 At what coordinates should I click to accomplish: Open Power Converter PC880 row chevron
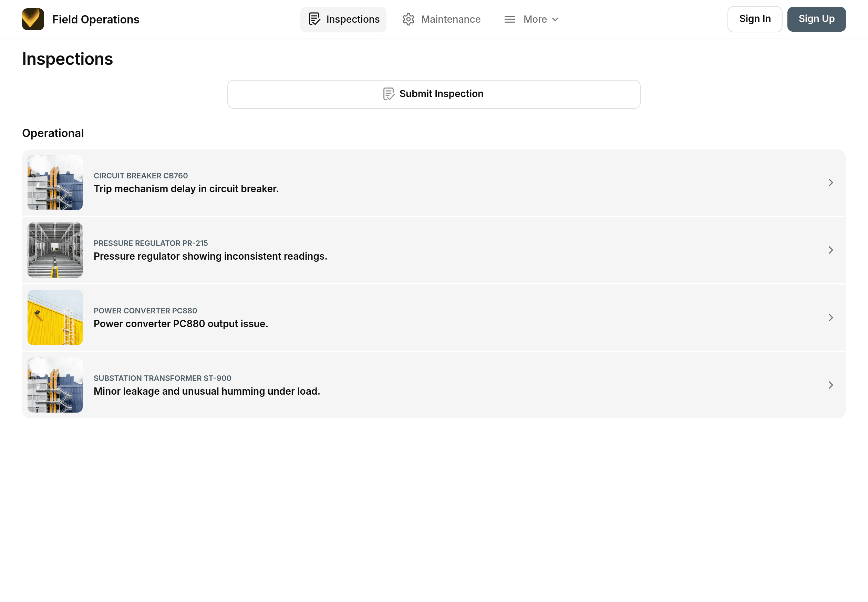coord(831,318)
